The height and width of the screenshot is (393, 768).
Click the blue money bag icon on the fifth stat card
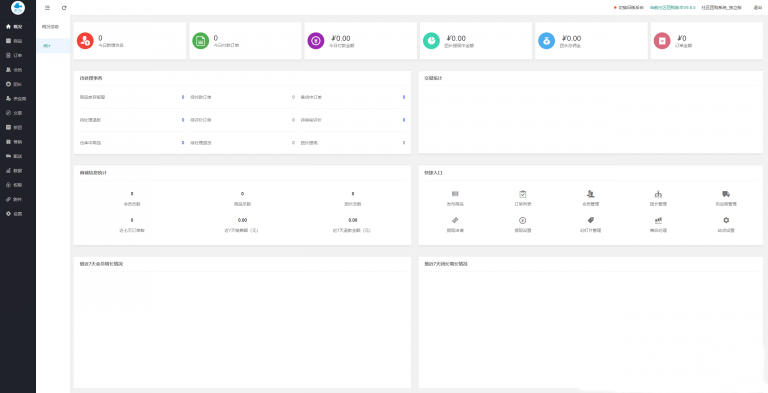(x=547, y=41)
